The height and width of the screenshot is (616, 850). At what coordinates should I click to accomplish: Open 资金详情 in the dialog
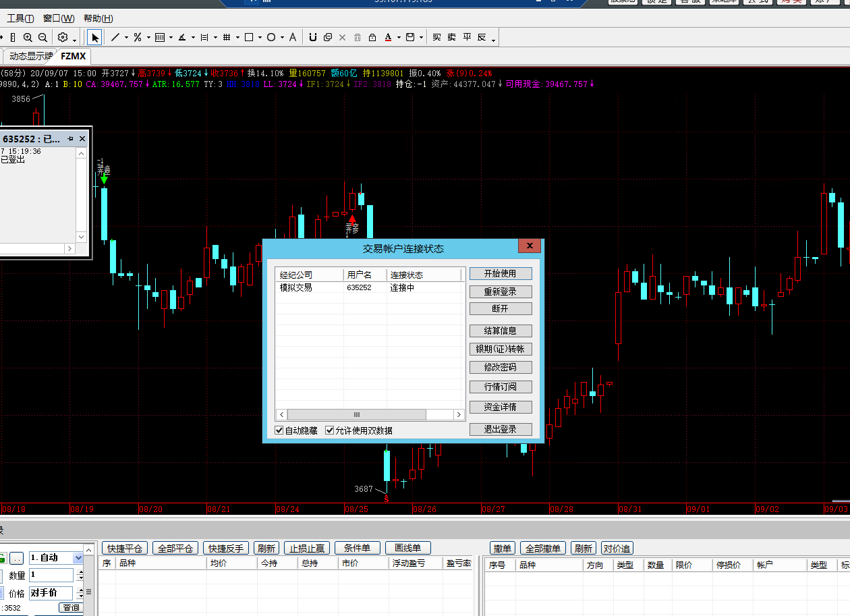[501, 408]
